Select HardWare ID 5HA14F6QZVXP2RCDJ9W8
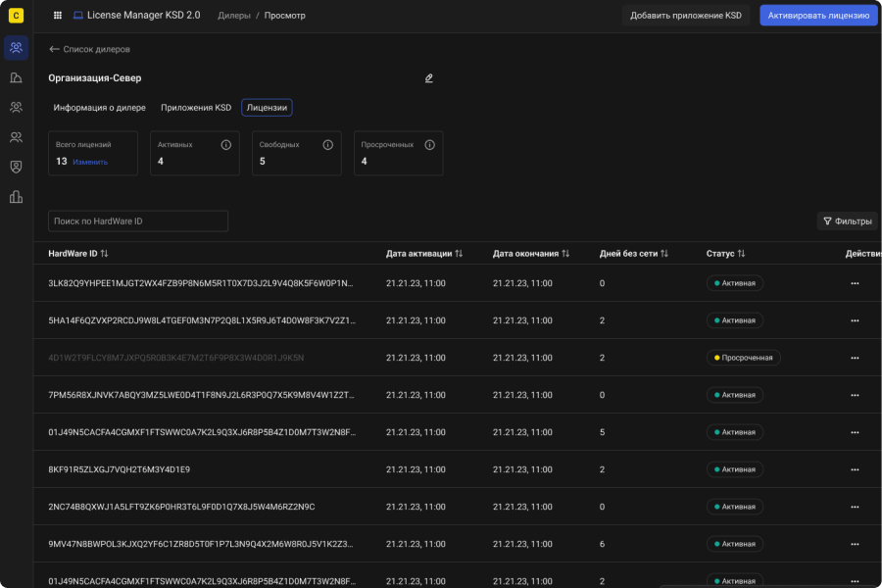The height and width of the screenshot is (588, 882). [202, 320]
